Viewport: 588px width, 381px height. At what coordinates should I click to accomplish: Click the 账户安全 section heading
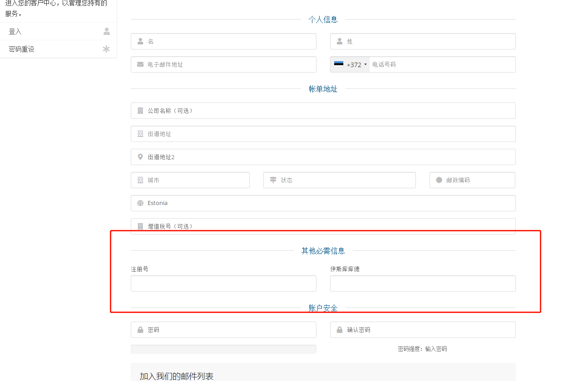coord(323,308)
